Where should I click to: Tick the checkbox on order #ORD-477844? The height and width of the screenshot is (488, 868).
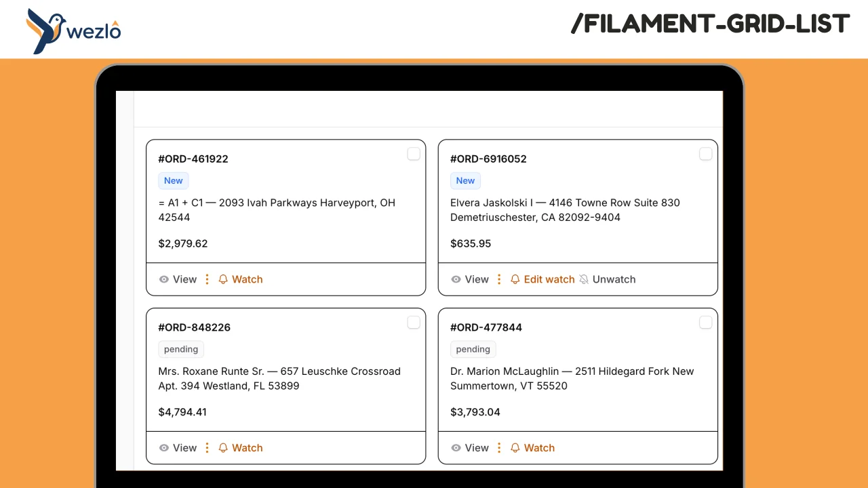tap(705, 323)
